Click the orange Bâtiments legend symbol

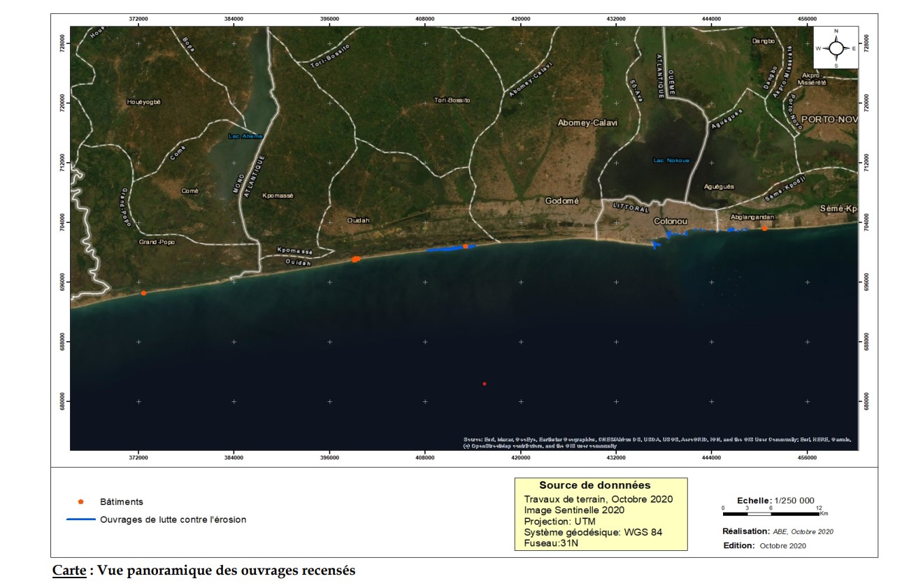click(x=81, y=502)
